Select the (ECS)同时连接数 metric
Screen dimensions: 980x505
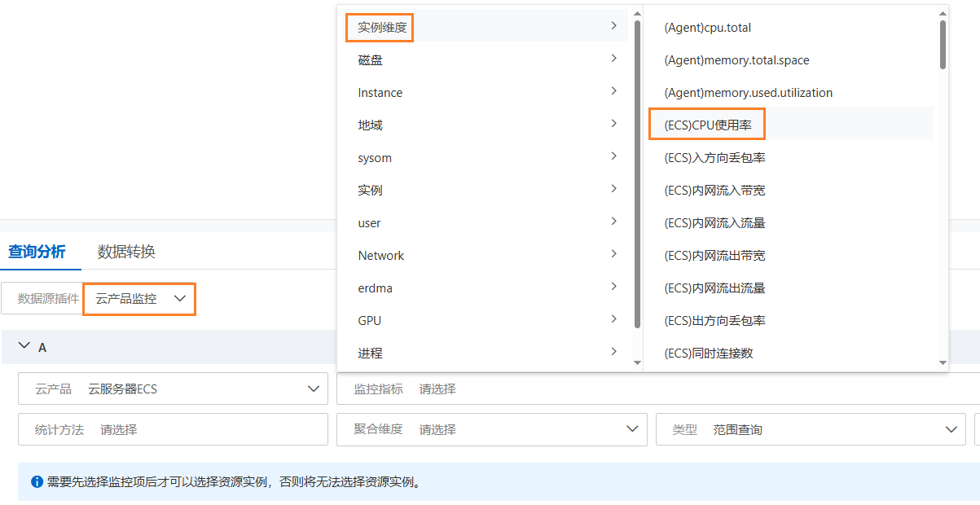click(790, 353)
